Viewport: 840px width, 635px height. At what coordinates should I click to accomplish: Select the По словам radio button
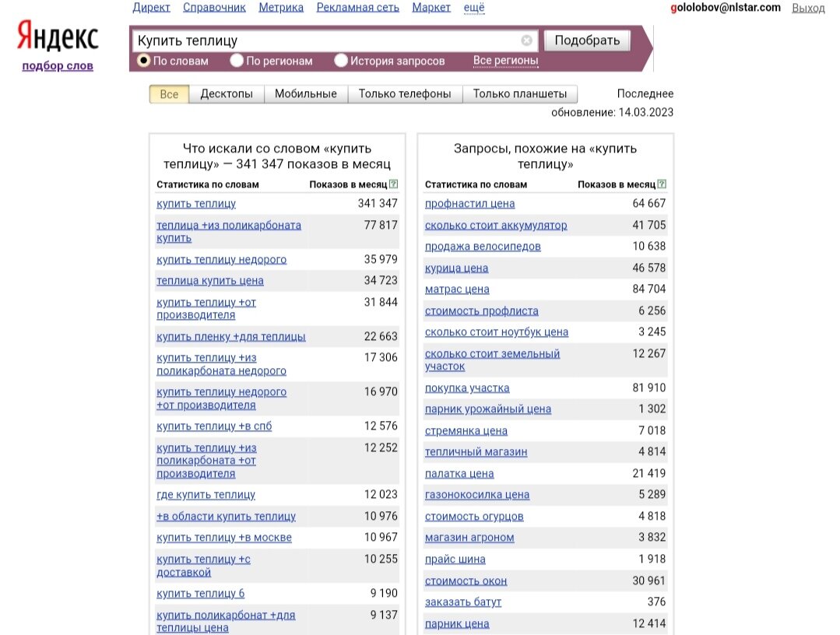click(x=143, y=61)
